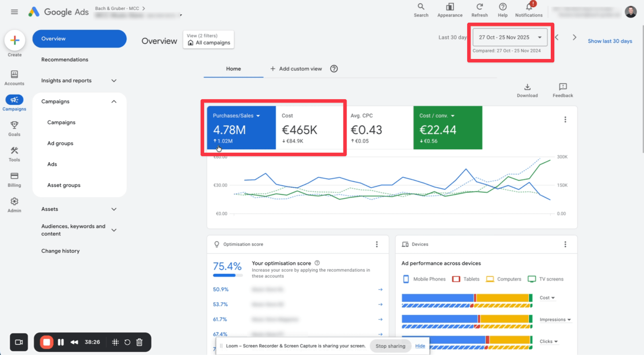Image resolution: width=644 pixels, height=355 pixels.
Task: Open the devices Cost metric dropdown
Action: click(x=547, y=298)
